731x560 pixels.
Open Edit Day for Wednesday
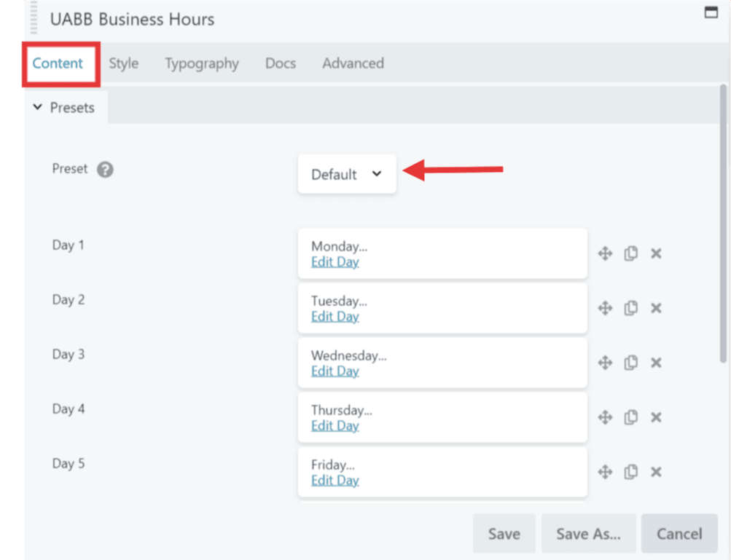(x=335, y=371)
